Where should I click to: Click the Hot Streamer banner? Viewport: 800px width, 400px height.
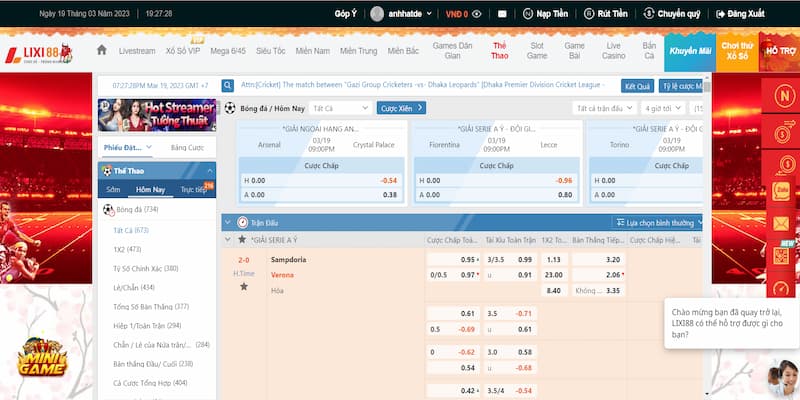pyautogui.click(x=157, y=115)
